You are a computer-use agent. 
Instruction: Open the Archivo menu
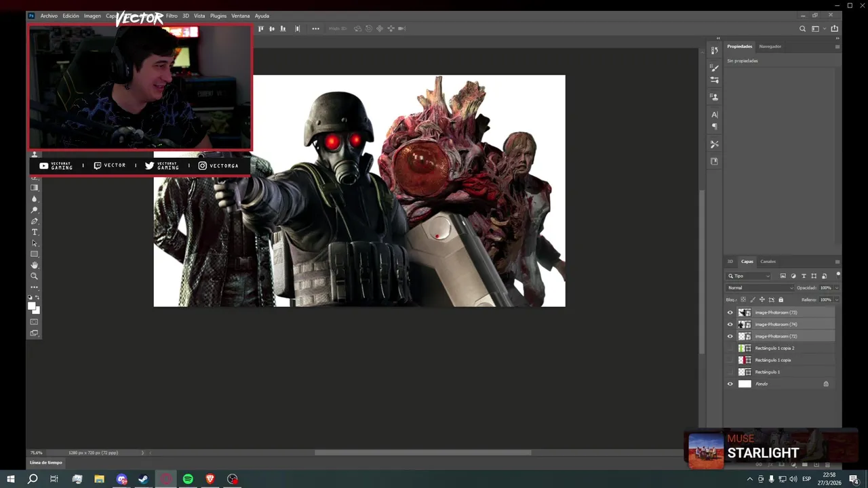(x=49, y=16)
